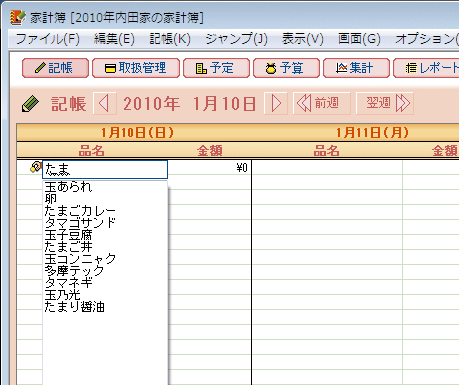Open the レポート screen
The image size is (459, 385).
(x=426, y=68)
